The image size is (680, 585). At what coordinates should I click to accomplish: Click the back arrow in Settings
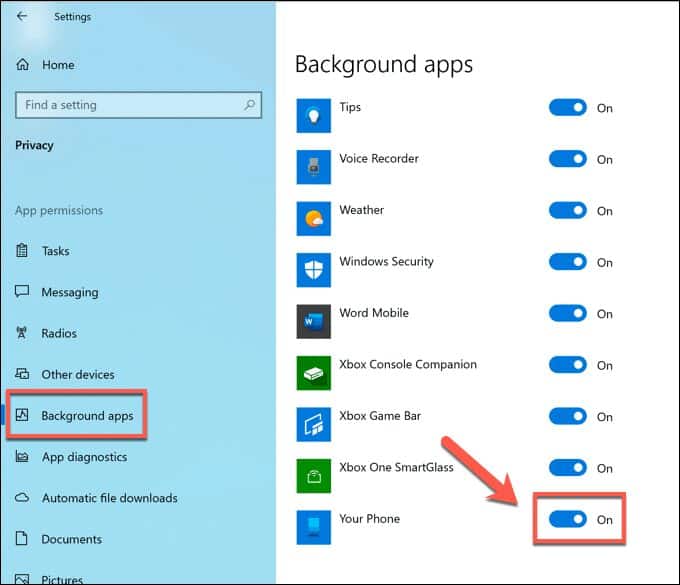pos(22,16)
